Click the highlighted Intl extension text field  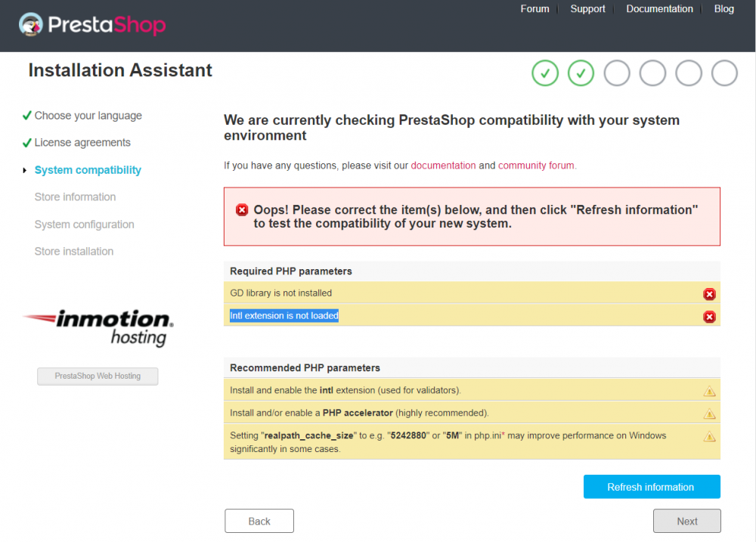coord(283,315)
